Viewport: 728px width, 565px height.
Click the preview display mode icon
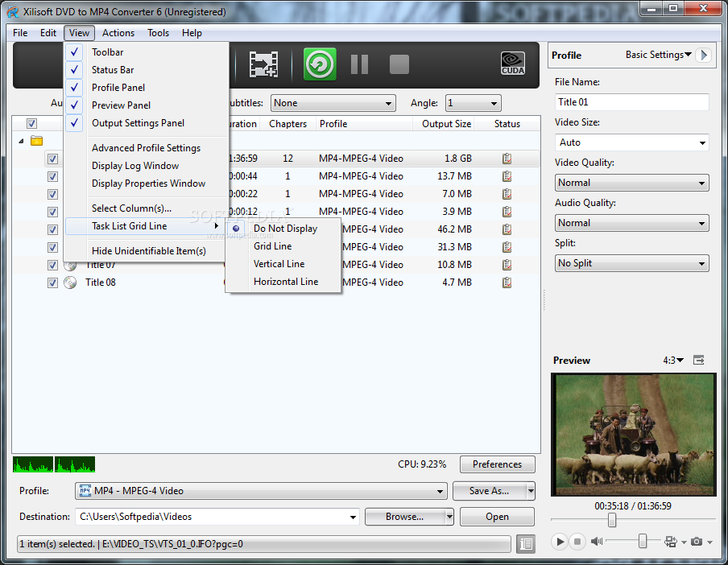671,542
